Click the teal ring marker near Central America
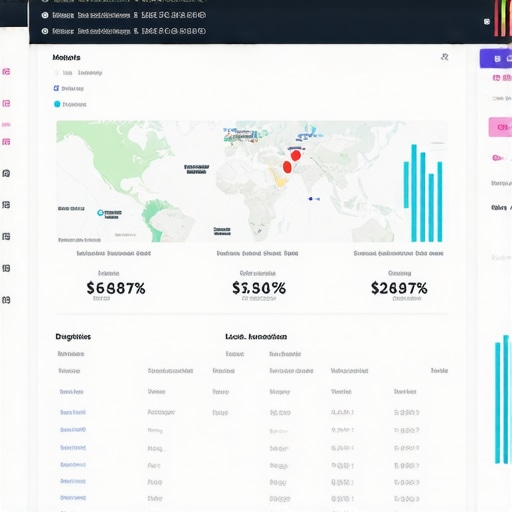The image size is (512, 512). (100, 213)
